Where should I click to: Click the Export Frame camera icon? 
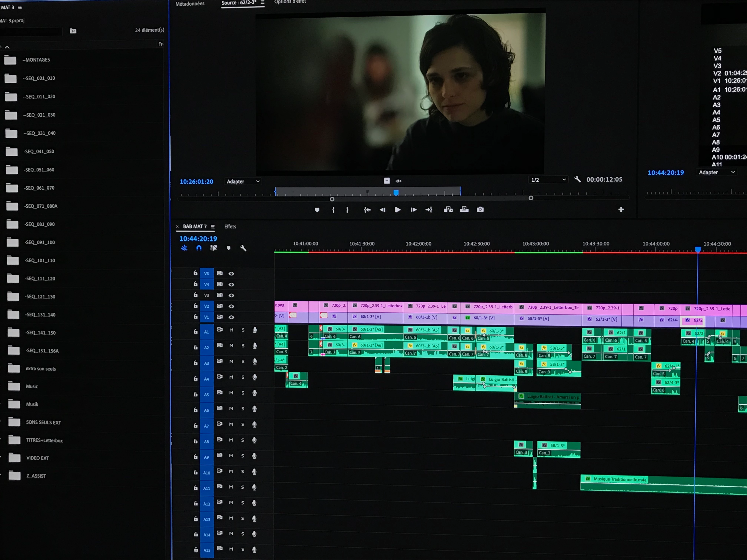pos(480,210)
